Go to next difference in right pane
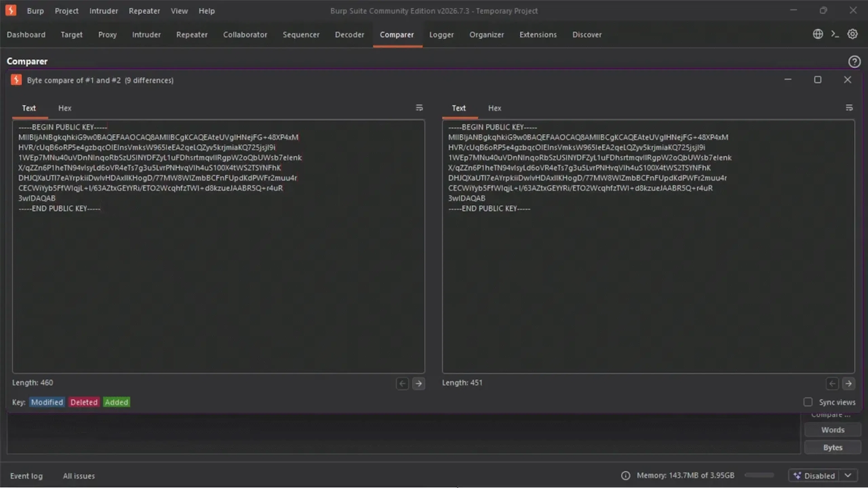Screen dimensions: 868x488 point(849,383)
